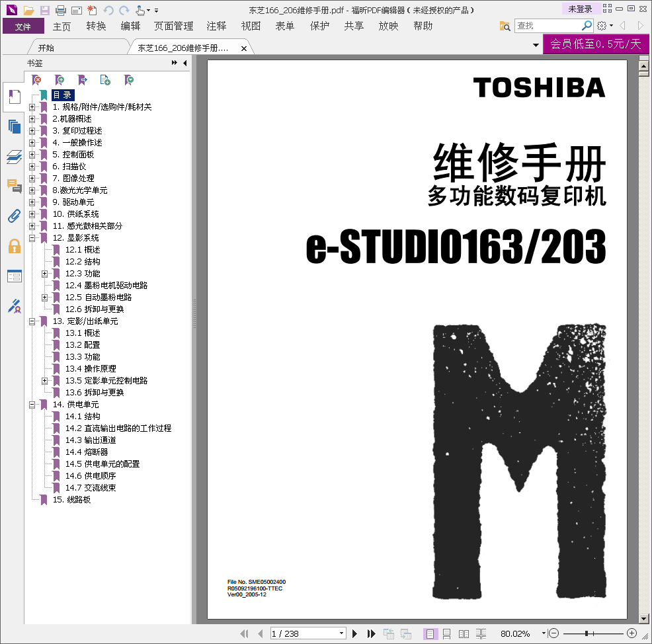
Task: Go to first page button
Action: [244, 633]
